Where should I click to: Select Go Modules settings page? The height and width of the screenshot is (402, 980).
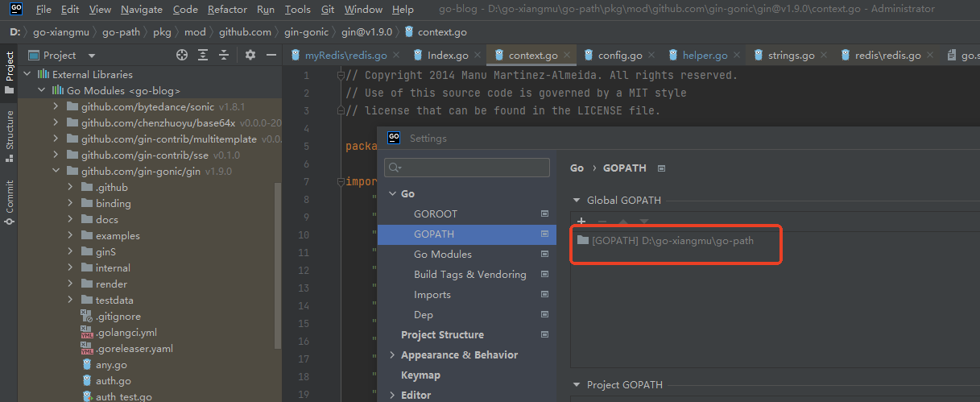tap(443, 255)
